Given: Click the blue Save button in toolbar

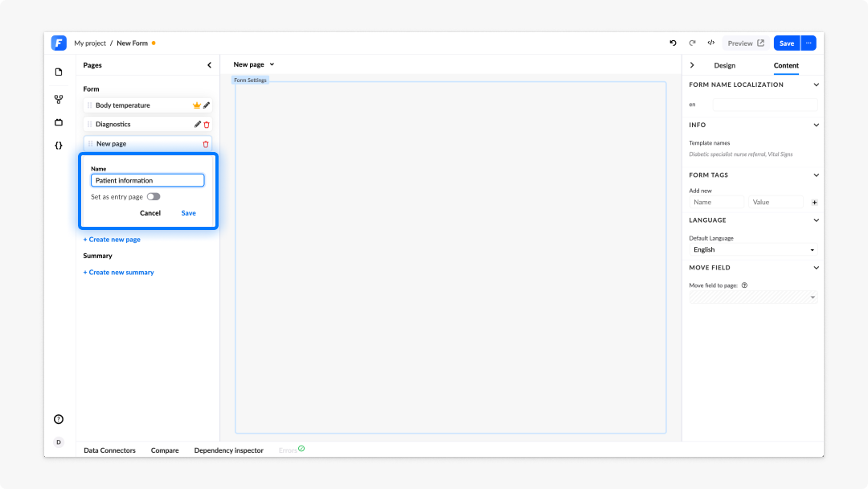Looking at the screenshot, I should 787,43.
